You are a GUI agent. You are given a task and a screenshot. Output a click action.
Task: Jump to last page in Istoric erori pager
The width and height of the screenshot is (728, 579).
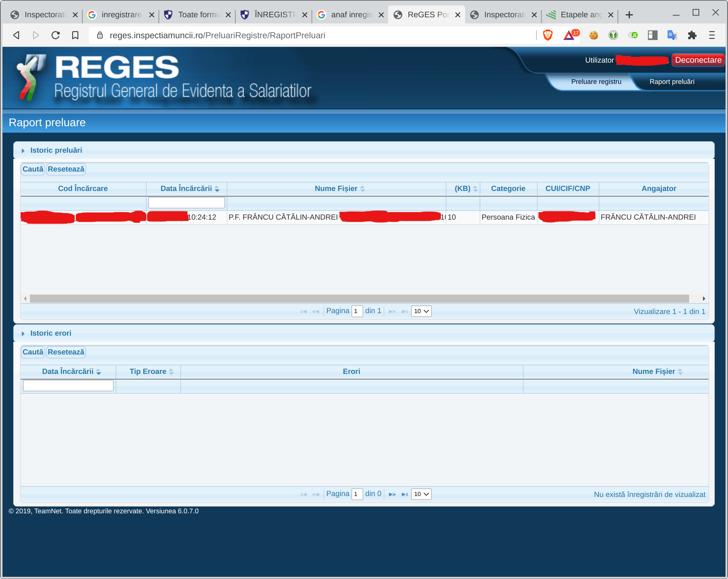click(x=404, y=494)
